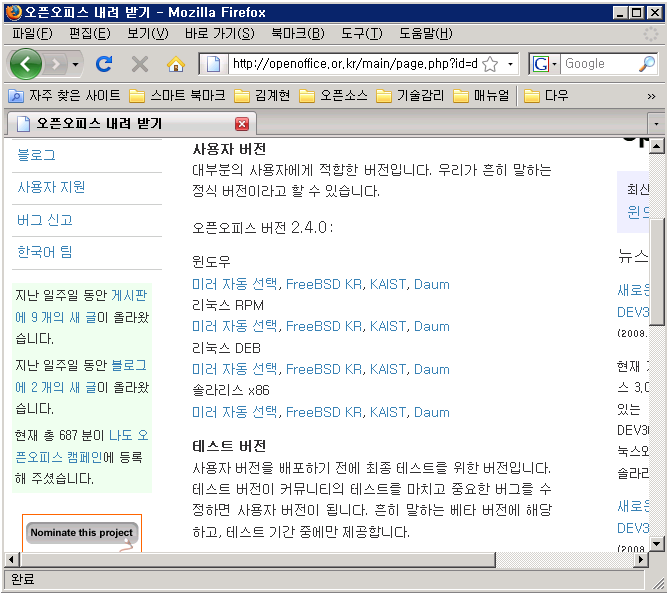This screenshot has height=594, width=668.
Task: Click the Firefox icon in title bar
Action: click(x=13, y=12)
